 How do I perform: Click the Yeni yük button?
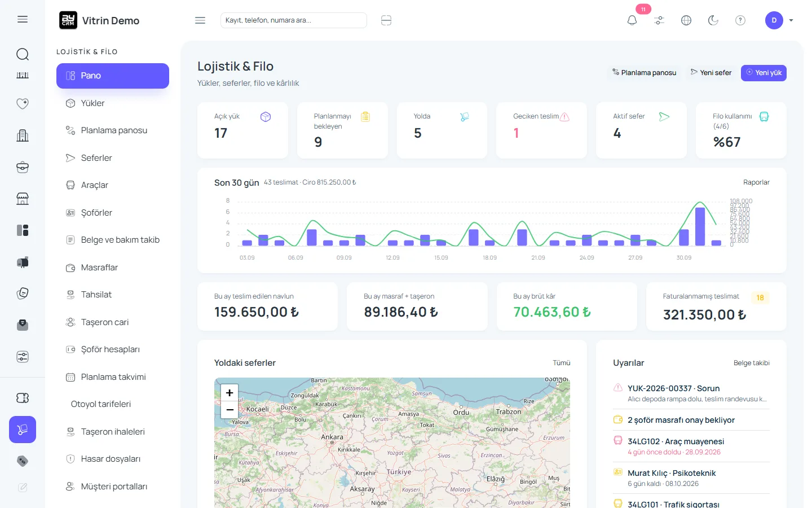pyautogui.click(x=764, y=73)
